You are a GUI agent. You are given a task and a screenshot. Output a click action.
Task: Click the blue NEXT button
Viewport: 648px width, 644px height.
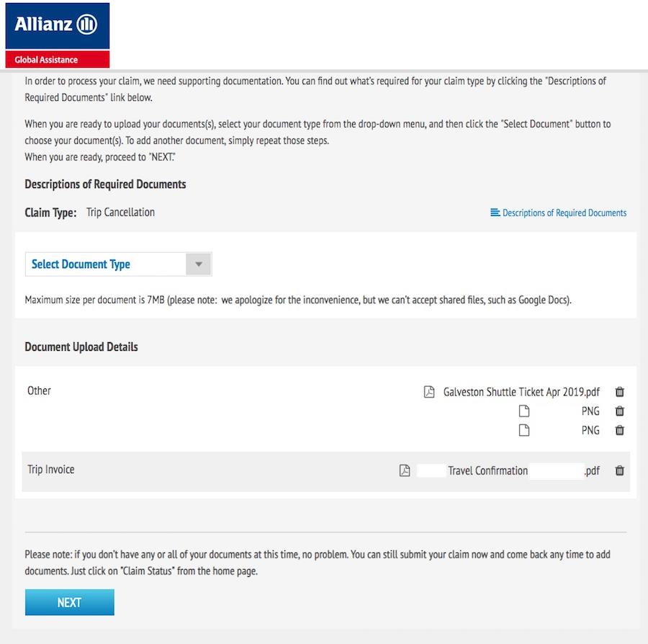(69, 602)
